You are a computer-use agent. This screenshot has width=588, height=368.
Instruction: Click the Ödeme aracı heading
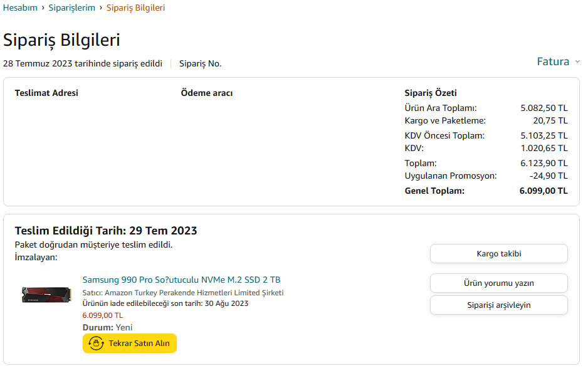pyautogui.click(x=206, y=93)
